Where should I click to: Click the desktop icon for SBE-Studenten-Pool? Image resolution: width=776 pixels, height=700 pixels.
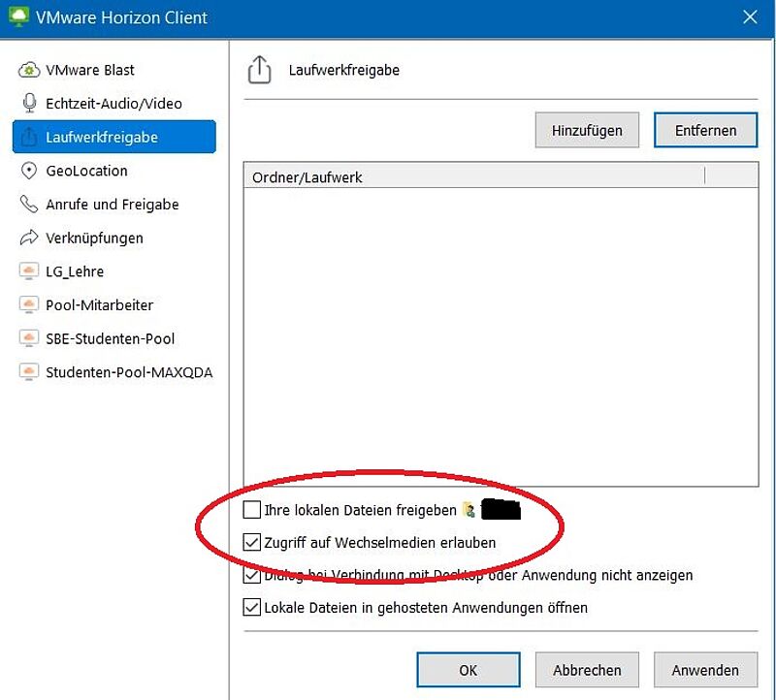click(29, 338)
